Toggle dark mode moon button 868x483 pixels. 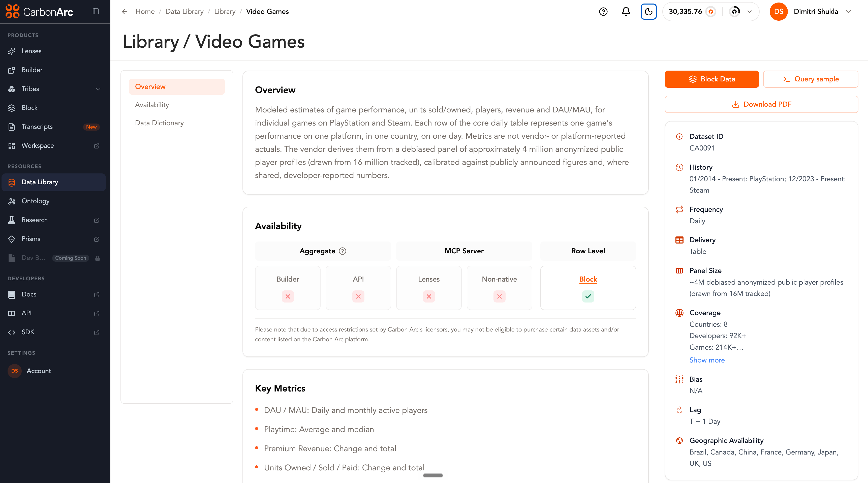(648, 11)
